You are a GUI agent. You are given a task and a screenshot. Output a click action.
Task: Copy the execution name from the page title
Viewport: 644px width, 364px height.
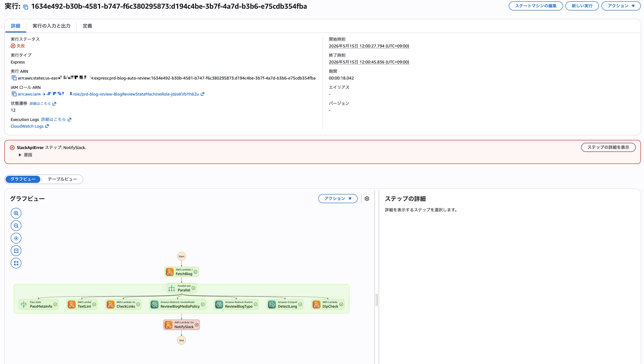[26, 7]
